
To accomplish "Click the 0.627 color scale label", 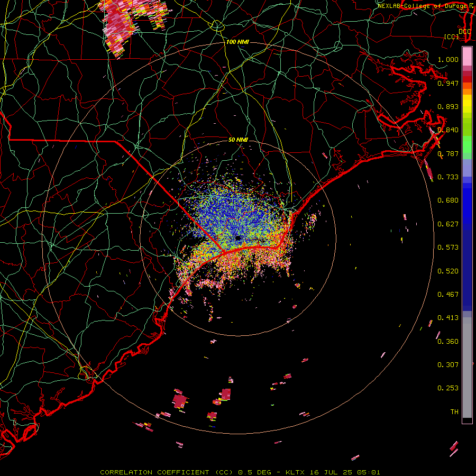I will coord(448,224).
